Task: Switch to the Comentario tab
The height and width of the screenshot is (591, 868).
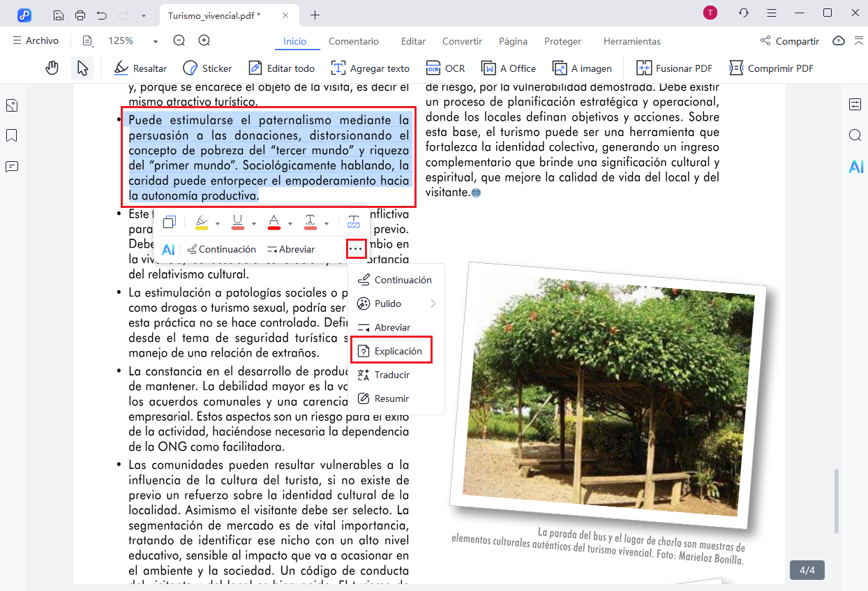Action: [x=353, y=41]
